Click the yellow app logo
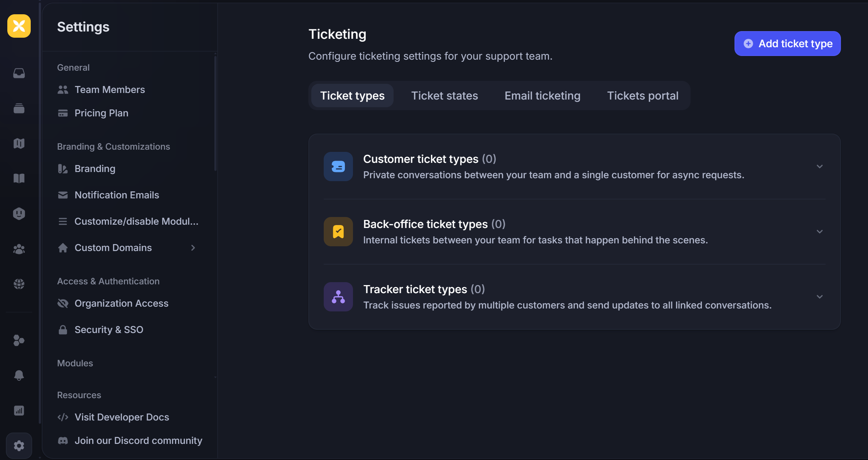The height and width of the screenshot is (460, 868). tap(19, 26)
